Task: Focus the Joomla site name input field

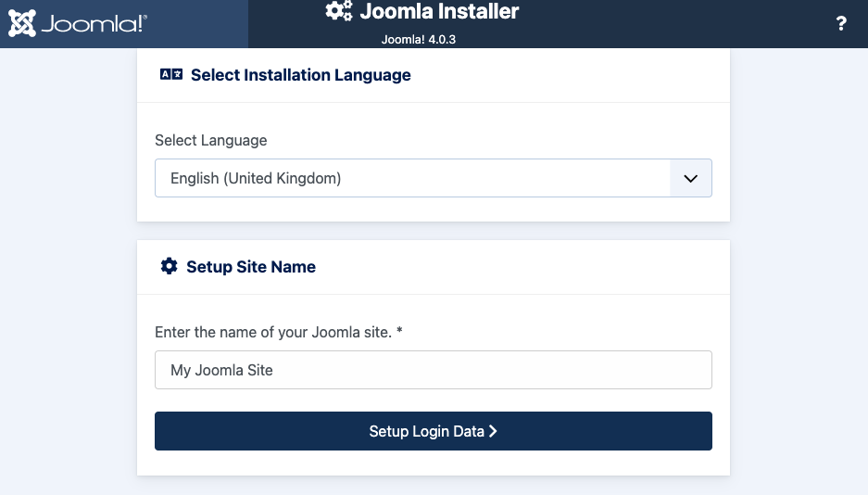Action: tap(433, 370)
